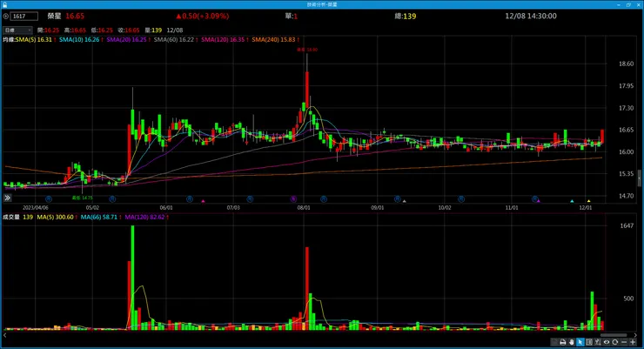Click the MA(5) 300.60 volume label

pyautogui.click(x=55, y=217)
